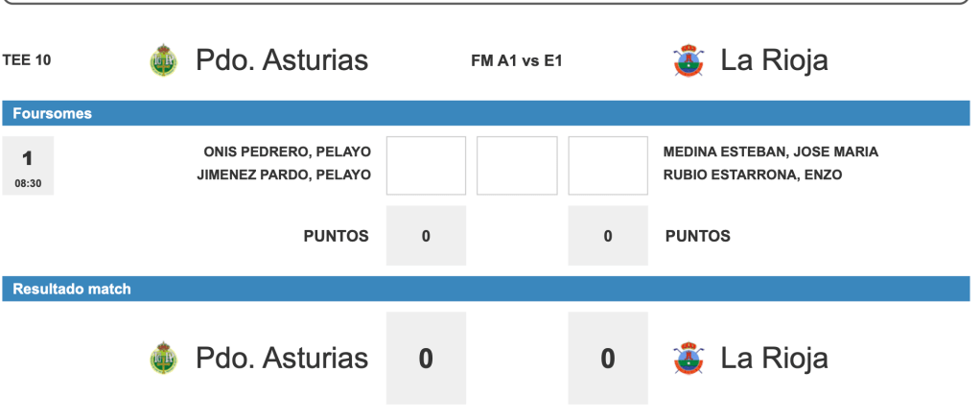Image resolution: width=980 pixels, height=418 pixels.
Task: Click La Rioja total score in Resultado match
Action: pyautogui.click(x=608, y=359)
